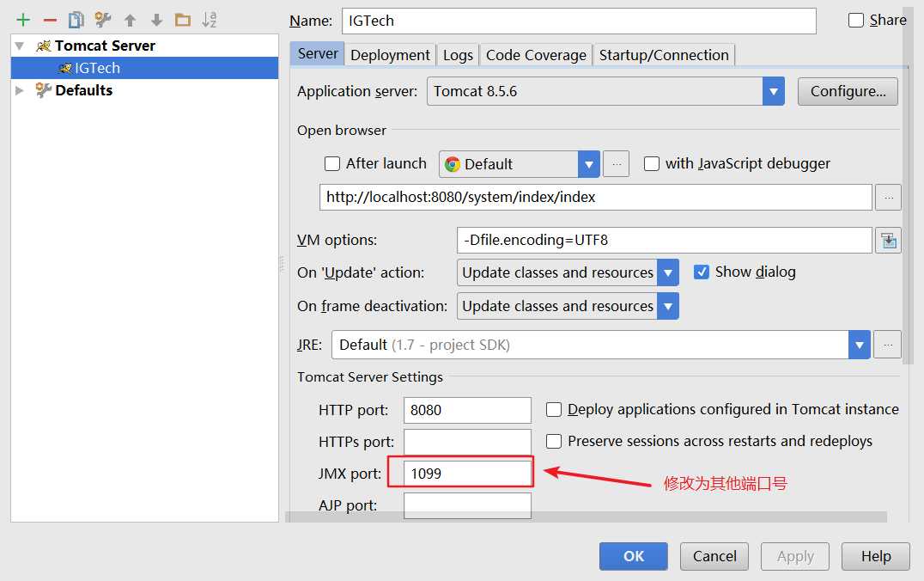Select IGTech configuration in tree
The height and width of the screenshot is (581, 924).
click(x=144, y=68)
